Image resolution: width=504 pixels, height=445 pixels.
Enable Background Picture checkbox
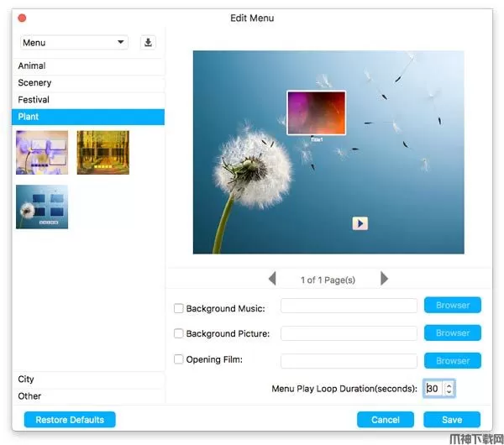178,333
